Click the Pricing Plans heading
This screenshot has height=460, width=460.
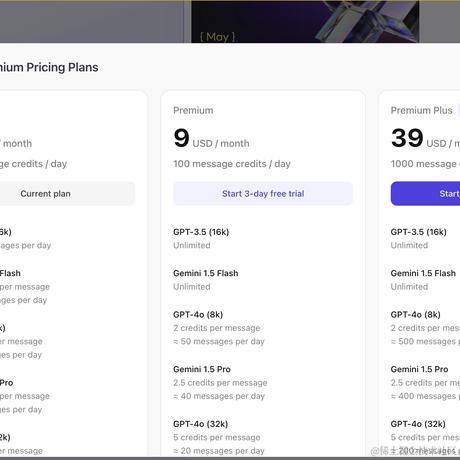(49, 67)
